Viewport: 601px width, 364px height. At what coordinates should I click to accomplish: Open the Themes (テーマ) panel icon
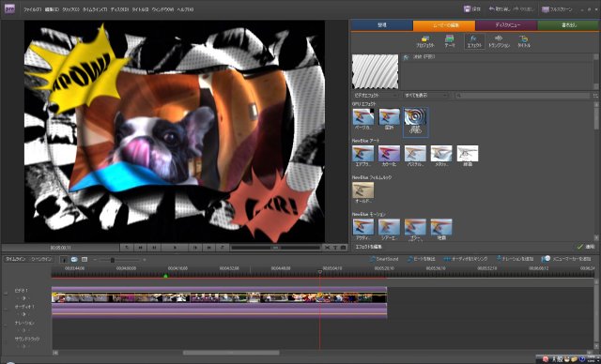point(450,41)
